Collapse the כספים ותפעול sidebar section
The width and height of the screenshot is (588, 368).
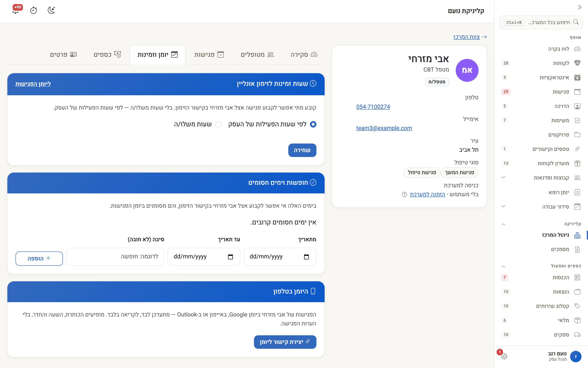pos(503,266)
